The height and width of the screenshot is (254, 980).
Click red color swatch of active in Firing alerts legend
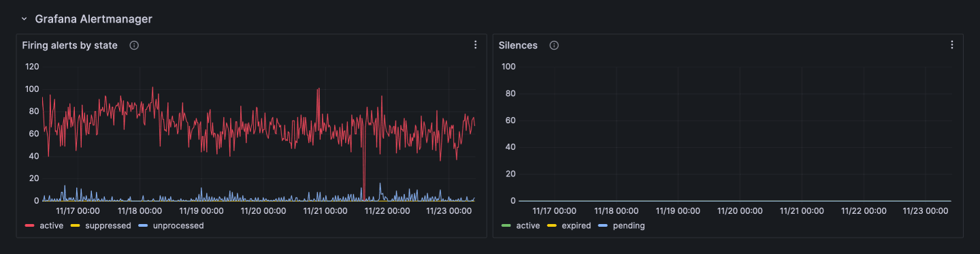[x=29, y=225]
